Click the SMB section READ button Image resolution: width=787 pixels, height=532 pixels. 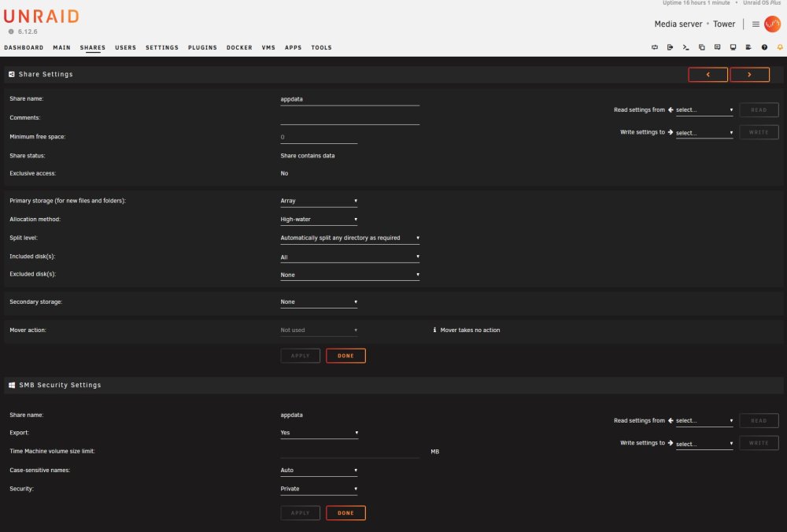(759, 420)
